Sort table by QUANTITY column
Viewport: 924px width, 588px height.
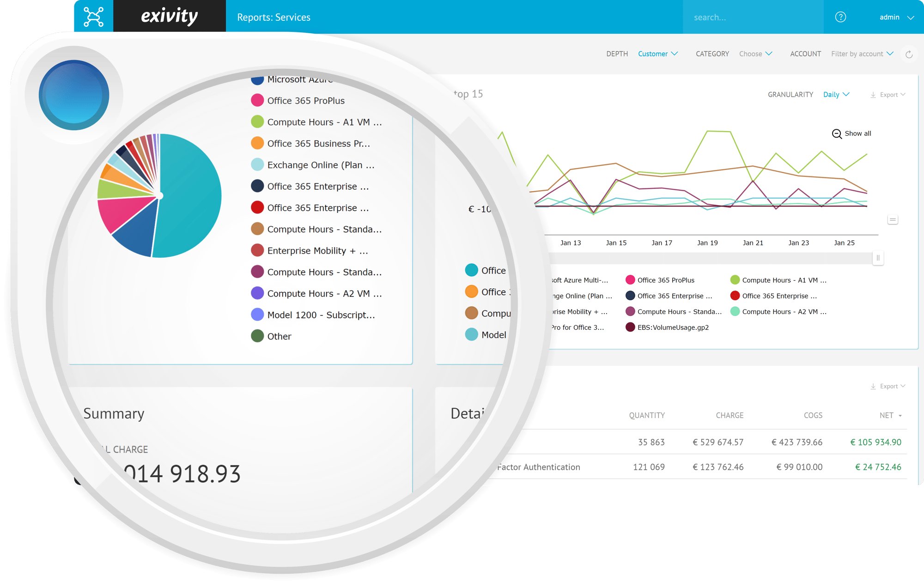click(x=647, y=415)
